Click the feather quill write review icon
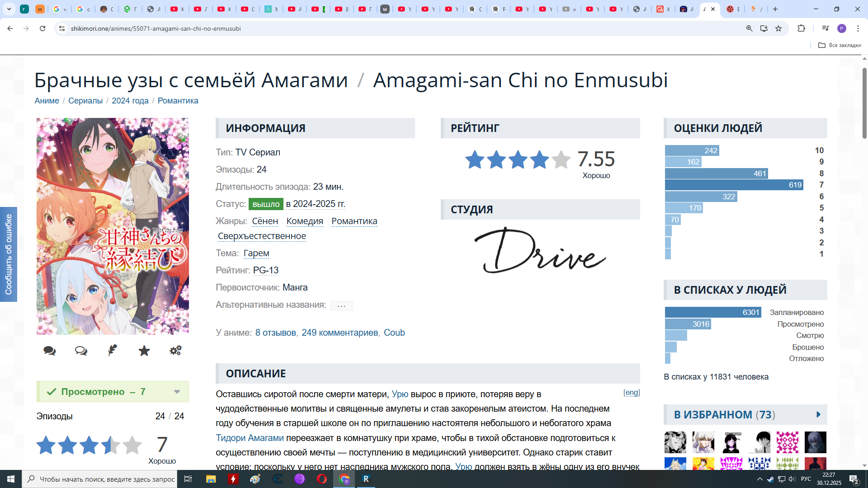The height and width of the screenshot is (488, 868). click(113, 351)
